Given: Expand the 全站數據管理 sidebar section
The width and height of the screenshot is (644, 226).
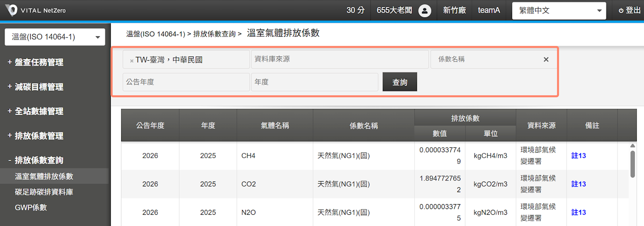Looking at the screenshot, I should [x=35, y=111].
